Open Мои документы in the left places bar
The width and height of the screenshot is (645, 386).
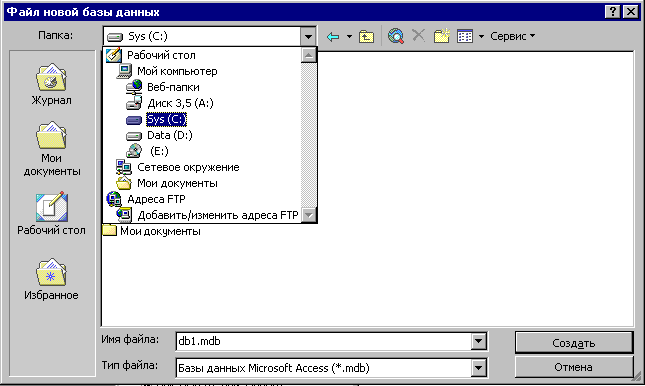[x=51, y=149]
